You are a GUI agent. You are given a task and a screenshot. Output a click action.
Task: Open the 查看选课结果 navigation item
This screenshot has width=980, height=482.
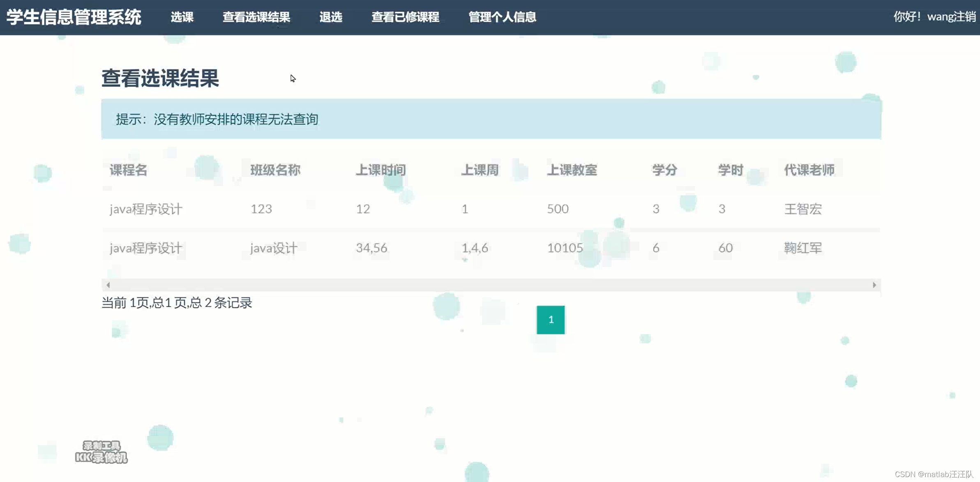click(x=256, y=17)
